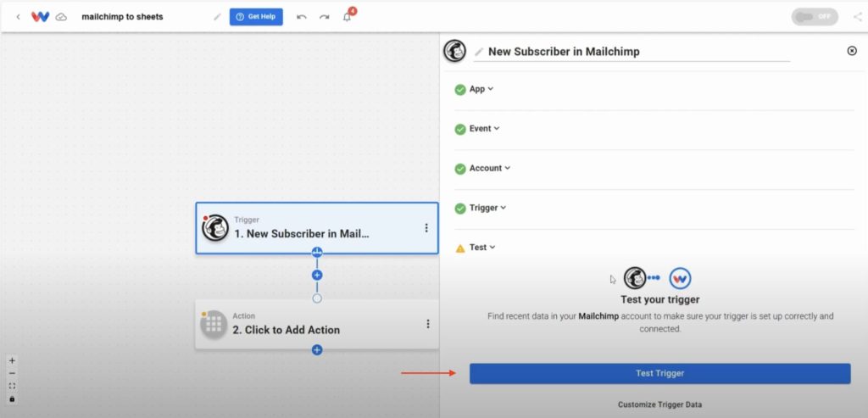Undo the last change
Image resolution: width=868 pixels, height=418 pixels.
coord(301,17)
